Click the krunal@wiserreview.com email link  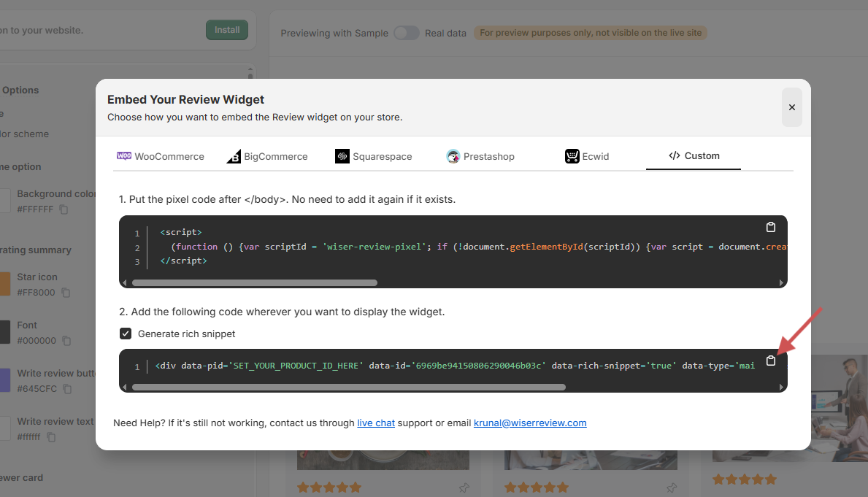[x=530, y=423]
